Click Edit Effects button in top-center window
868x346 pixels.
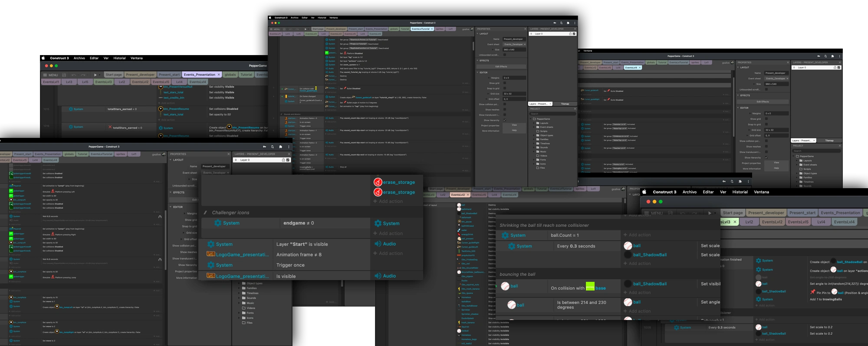[x=501, y=67]
